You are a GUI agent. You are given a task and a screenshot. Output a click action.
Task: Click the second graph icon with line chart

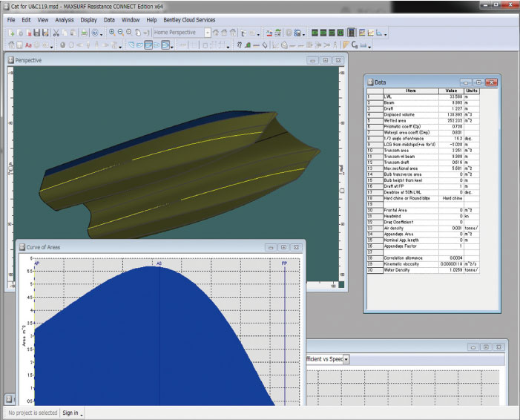(371, 33)
